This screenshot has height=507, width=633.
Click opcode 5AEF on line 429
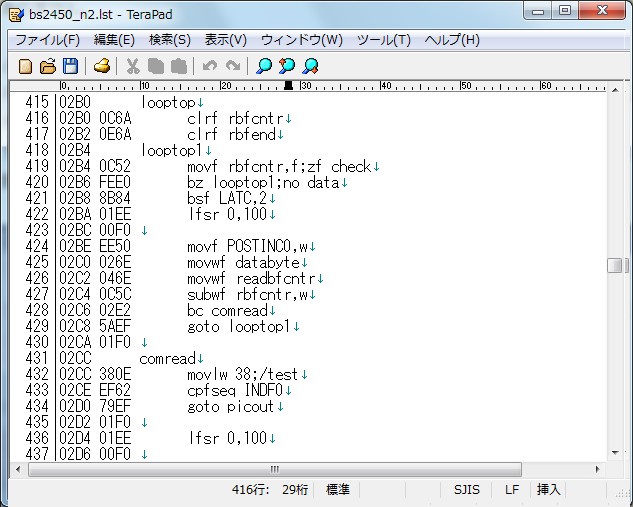pyautogui.click(x=115, y=327)
